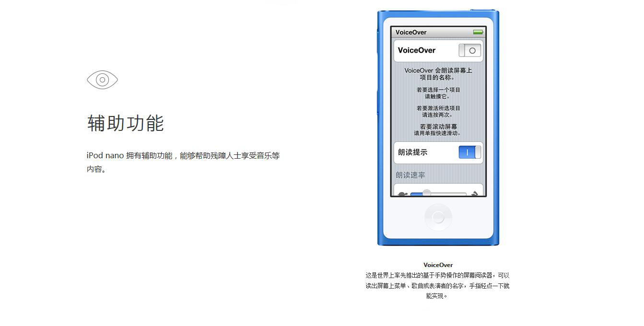Click the VoiceOver row label
644x326 pixels.
417,50
